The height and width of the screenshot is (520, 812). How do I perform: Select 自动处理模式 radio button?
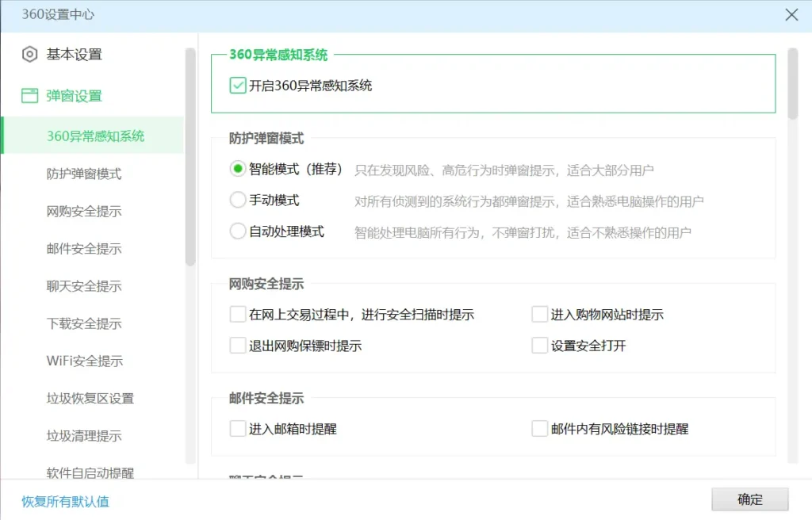point(238,231)
